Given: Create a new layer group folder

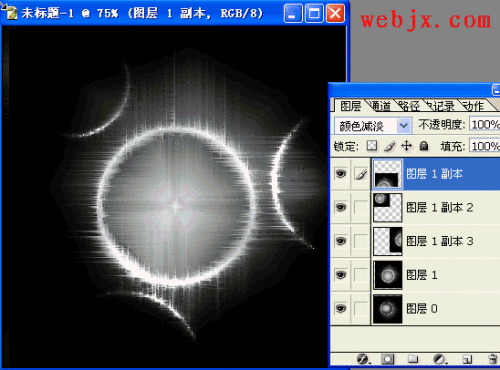Looking at the screenshot, I should click(413, 359).
